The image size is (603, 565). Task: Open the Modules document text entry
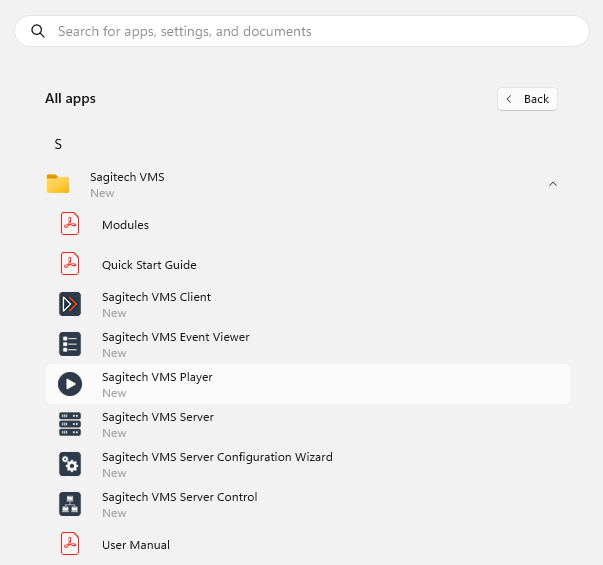point(125,225)
